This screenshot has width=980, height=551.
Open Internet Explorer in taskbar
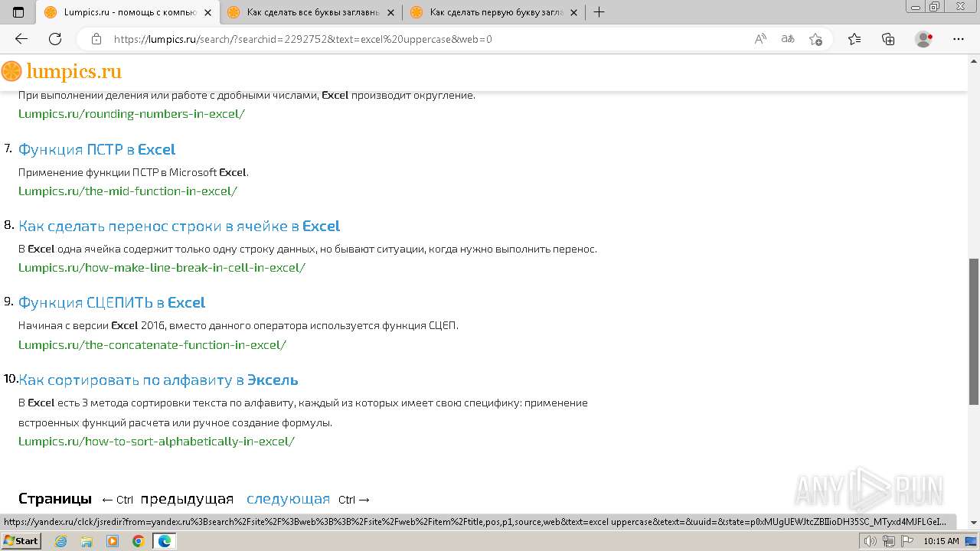click(60, 541)
